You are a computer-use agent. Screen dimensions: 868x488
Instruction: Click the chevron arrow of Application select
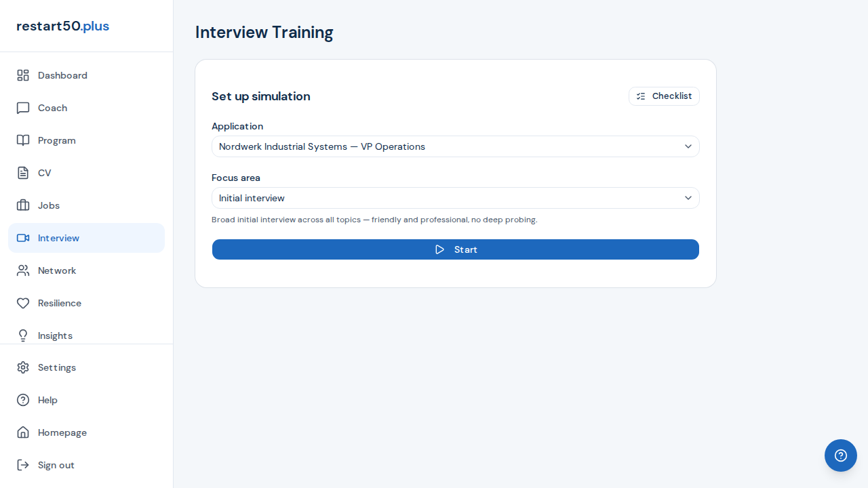pos(688,146)
